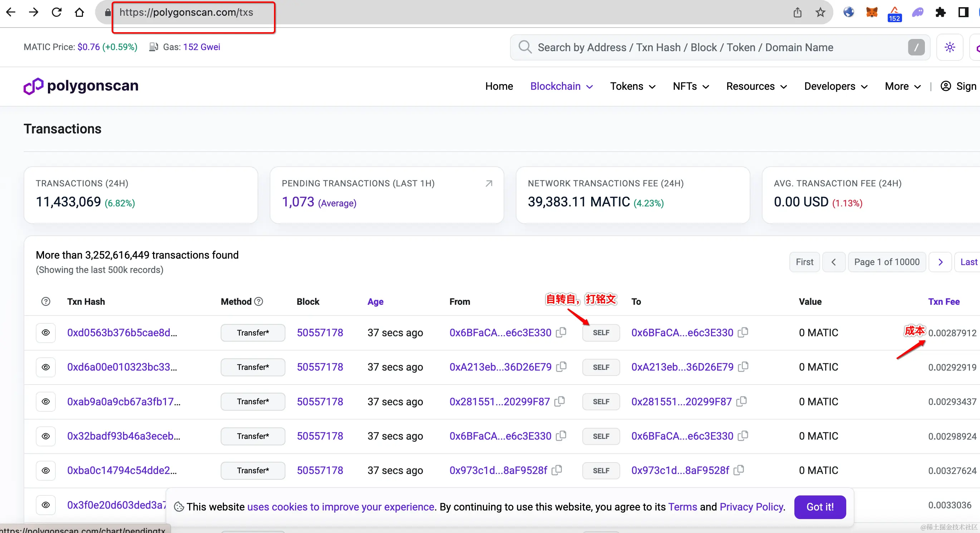Bookmark page with the star icon

820,13
